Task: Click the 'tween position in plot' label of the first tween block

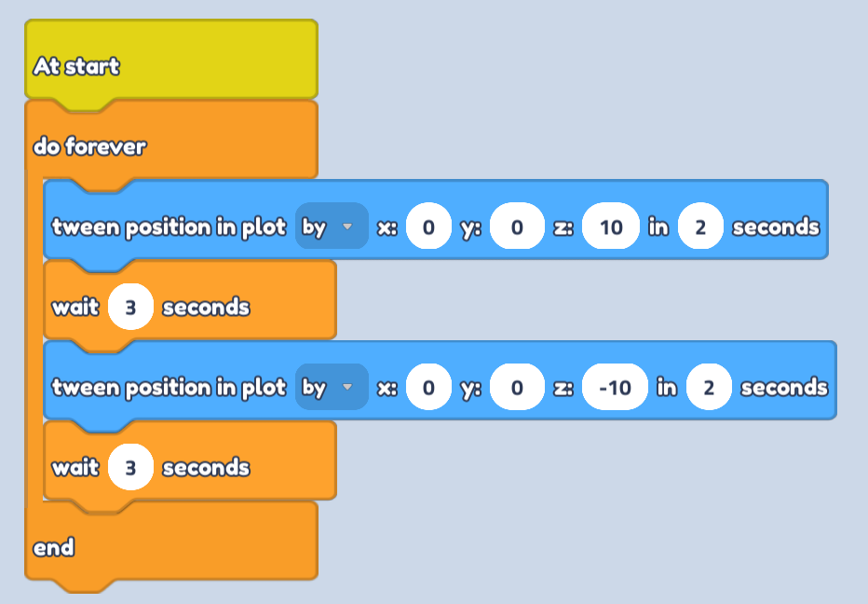Action: click(169, 226)
